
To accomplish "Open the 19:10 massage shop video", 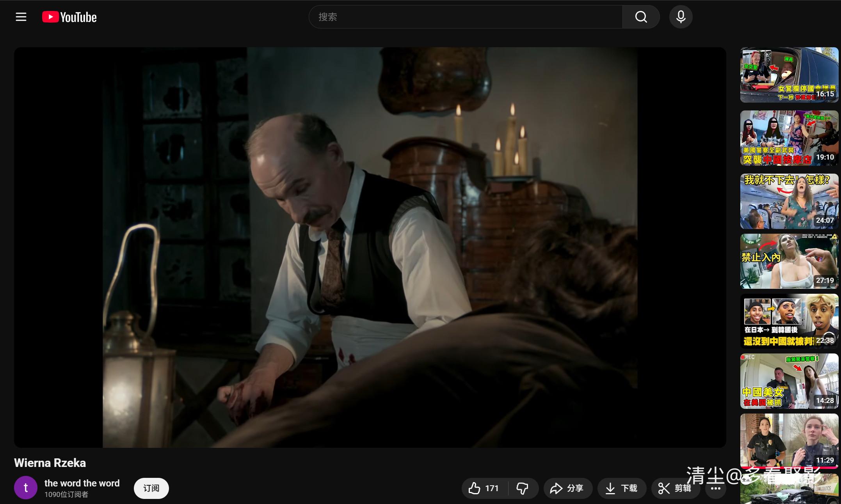I will click(x=789, y=138).
